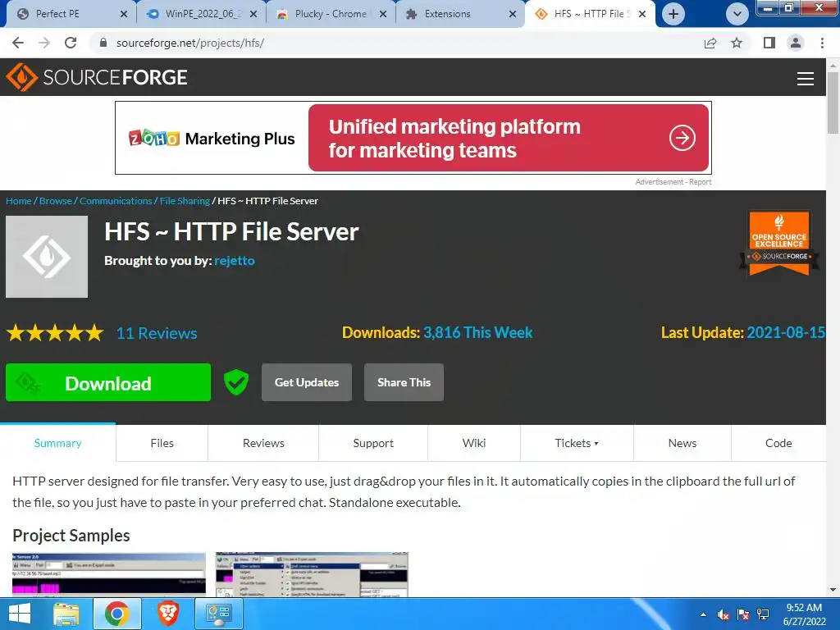Open the Windows Start button
840x630 pixels.
pyautogui.click(x=20, y=614)
